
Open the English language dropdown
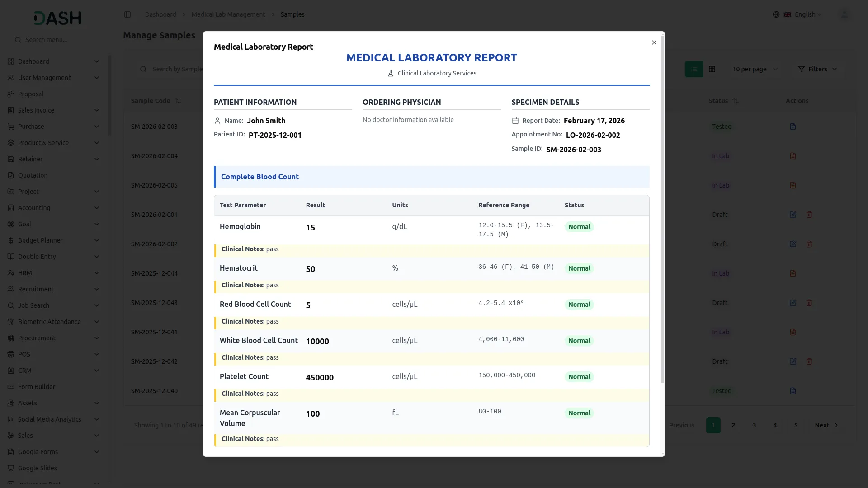[805, 14]
